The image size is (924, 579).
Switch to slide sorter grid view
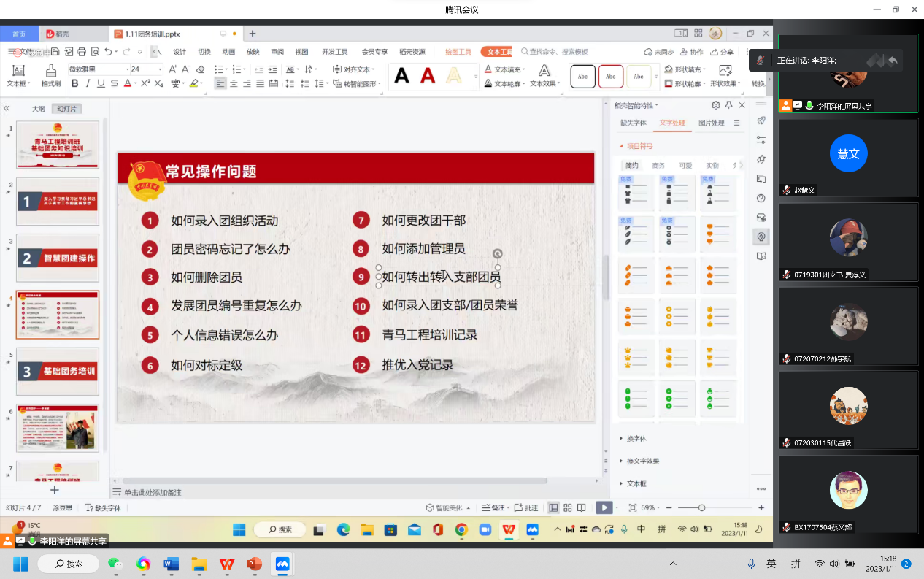568,507
